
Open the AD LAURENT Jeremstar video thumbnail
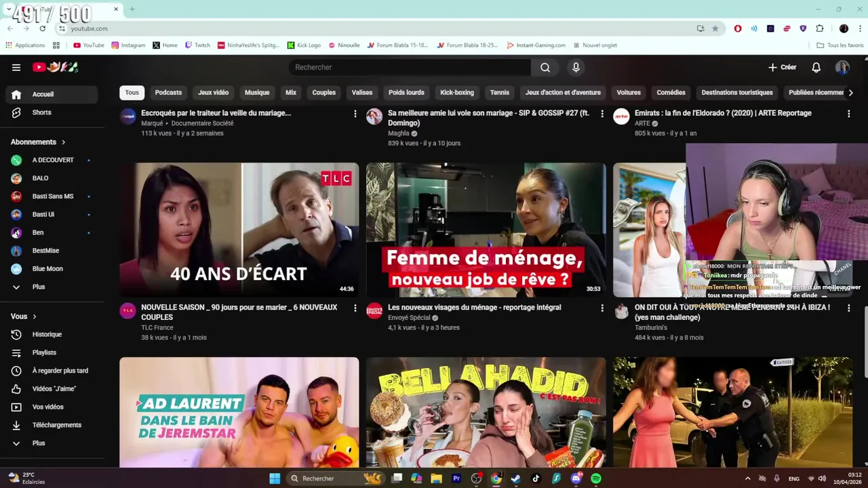(239, 412)
